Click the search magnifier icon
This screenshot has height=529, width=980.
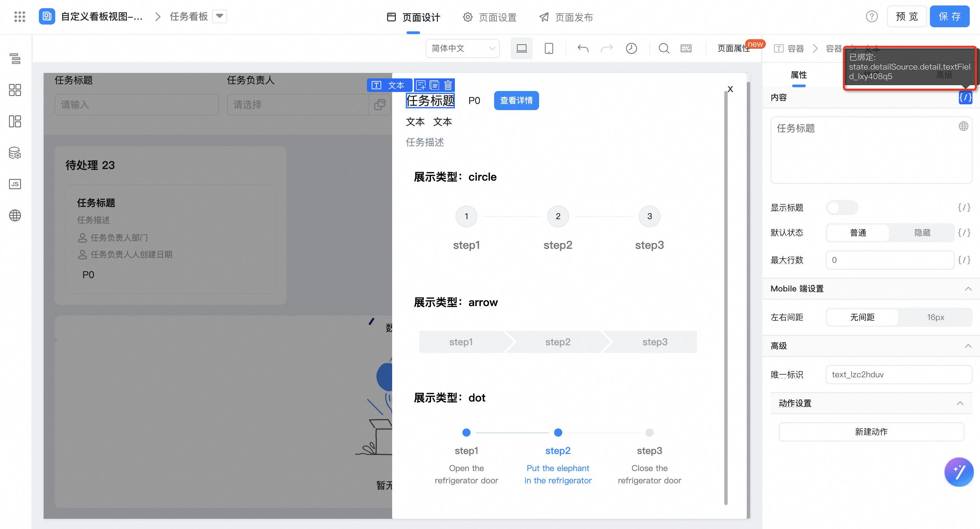tap(664, 48)
